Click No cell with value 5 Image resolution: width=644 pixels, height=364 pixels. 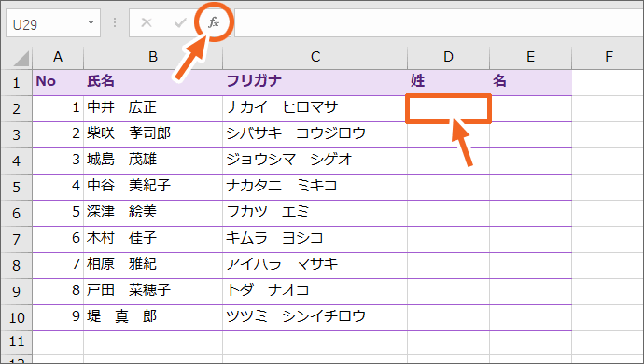coord(58,213)
